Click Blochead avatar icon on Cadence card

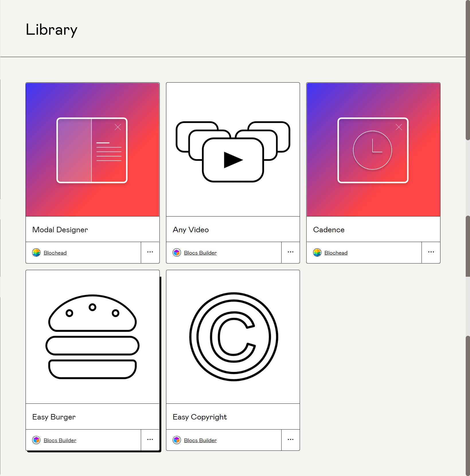coord(317,253)
